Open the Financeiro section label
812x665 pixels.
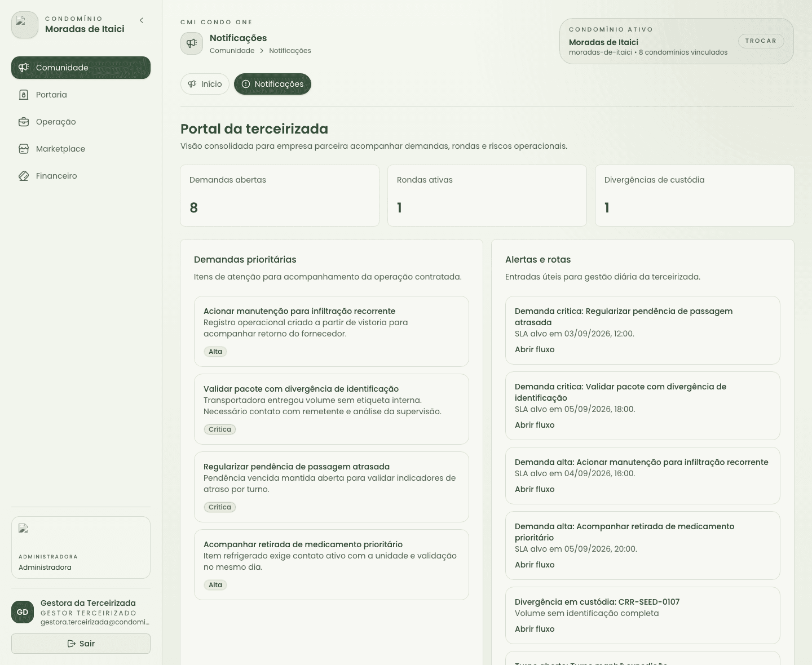coord(56,176)
